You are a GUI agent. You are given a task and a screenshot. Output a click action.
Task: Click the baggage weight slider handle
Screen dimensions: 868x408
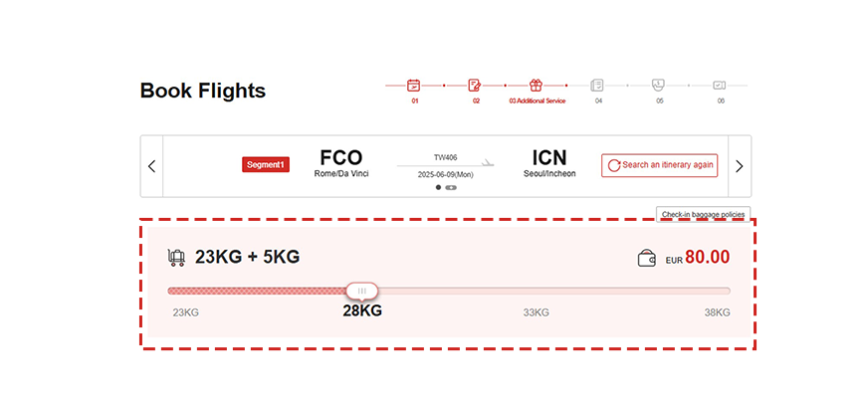361,291
